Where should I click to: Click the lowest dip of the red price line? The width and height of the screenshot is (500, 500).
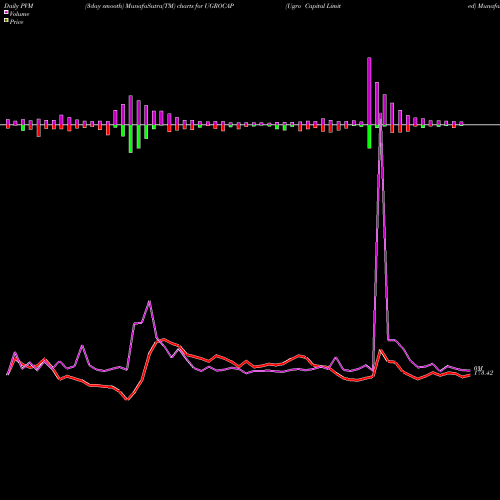127,399
